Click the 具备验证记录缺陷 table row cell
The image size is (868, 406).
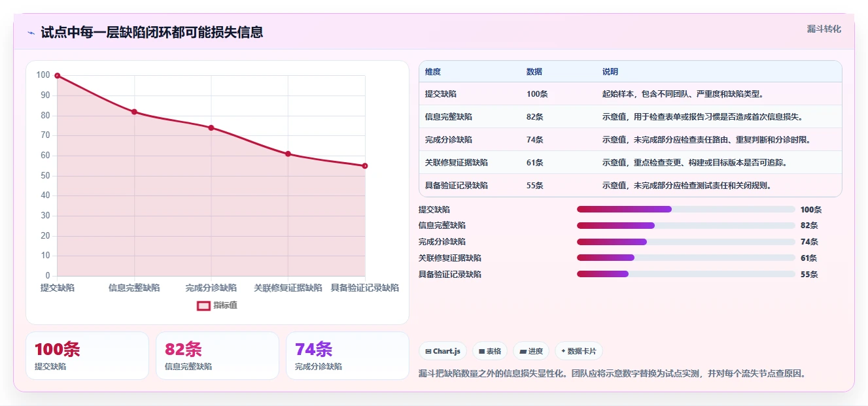coord(457,186)
